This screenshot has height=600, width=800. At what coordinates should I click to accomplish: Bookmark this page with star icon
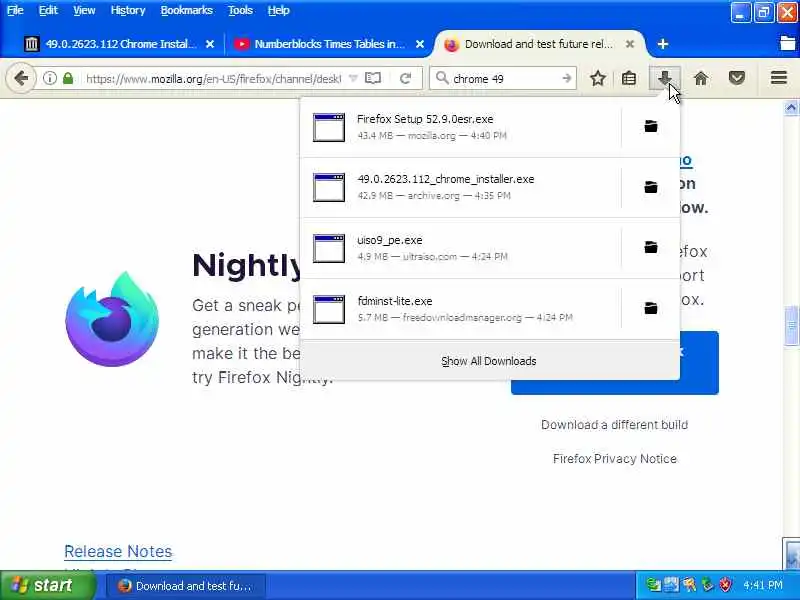click(597, 78)
